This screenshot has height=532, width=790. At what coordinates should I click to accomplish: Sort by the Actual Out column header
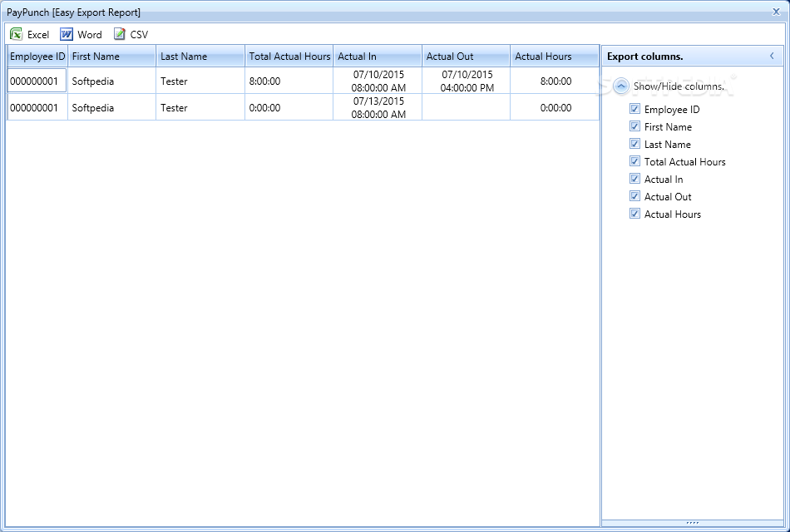[x=466, y=56]
